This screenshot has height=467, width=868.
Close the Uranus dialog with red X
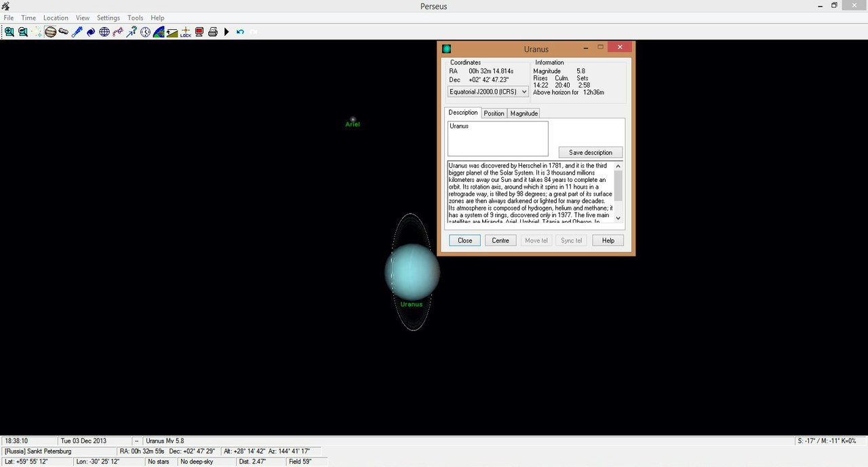click(620, 48)
